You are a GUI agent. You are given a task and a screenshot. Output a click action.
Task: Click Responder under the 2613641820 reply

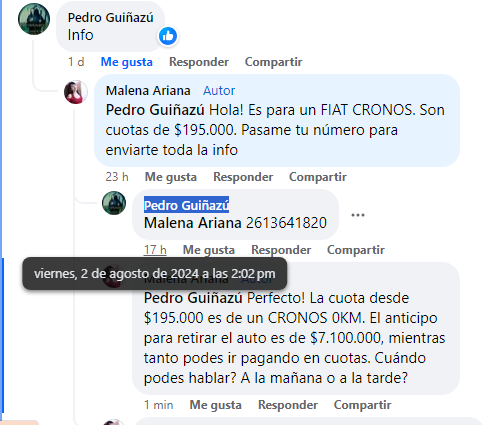coord(281,250)
